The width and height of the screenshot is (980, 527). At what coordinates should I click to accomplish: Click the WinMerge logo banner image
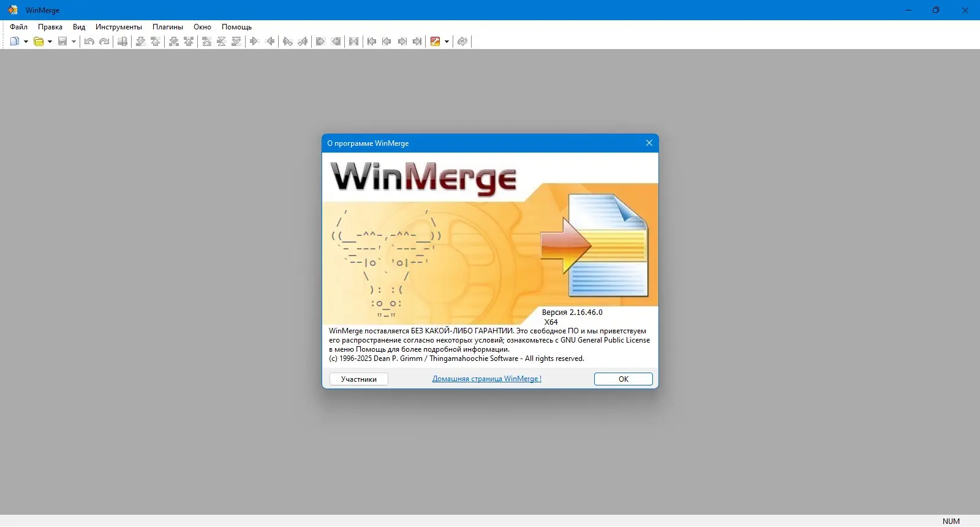[424, 178]
